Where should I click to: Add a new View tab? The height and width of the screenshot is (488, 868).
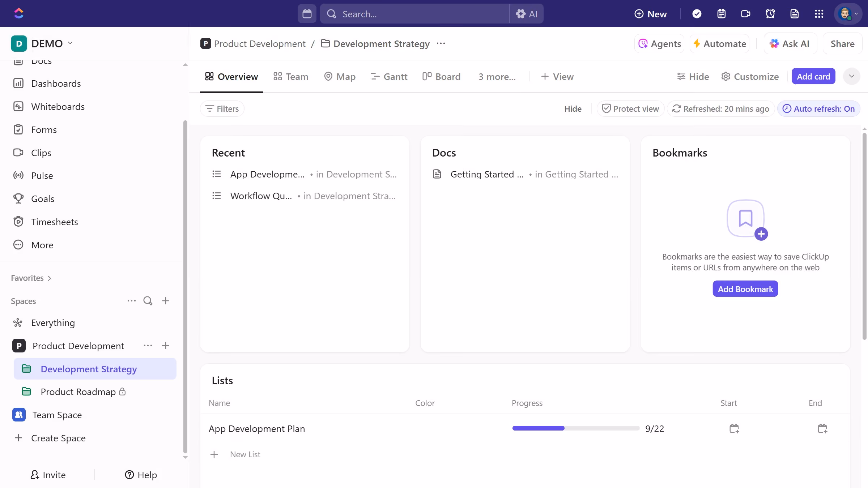click(x=557, y=77)
